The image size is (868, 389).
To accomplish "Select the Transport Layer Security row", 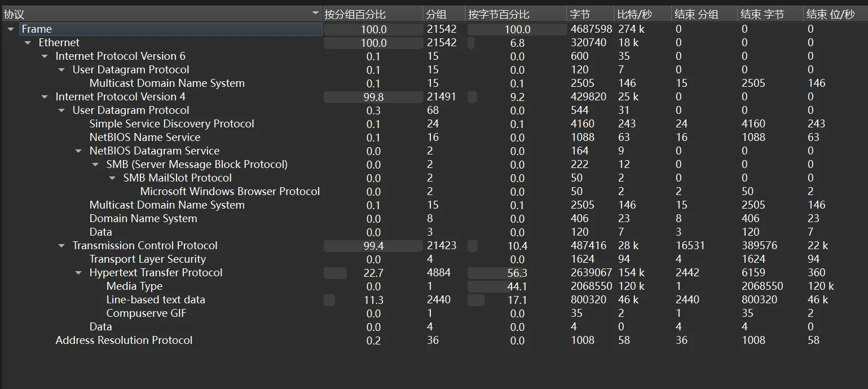I will [x=147, y=259].
